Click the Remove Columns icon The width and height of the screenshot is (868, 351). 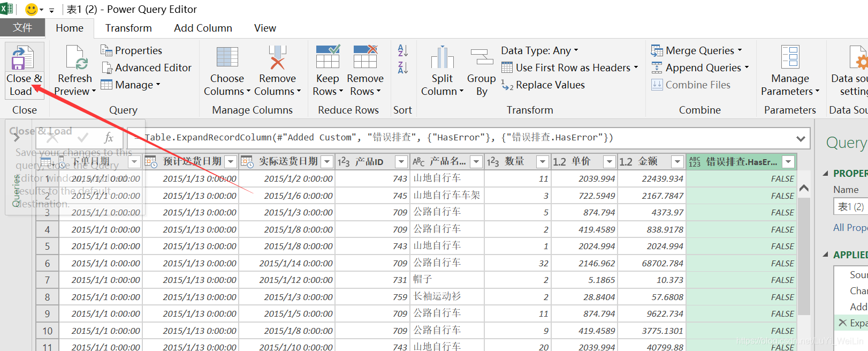[x=277, y=58]
